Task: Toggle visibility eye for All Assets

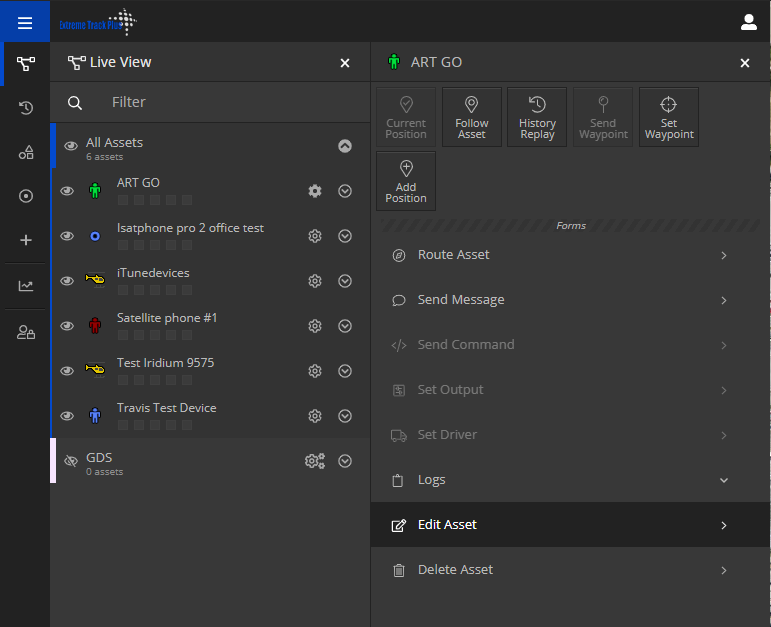Action: (71, 146)
